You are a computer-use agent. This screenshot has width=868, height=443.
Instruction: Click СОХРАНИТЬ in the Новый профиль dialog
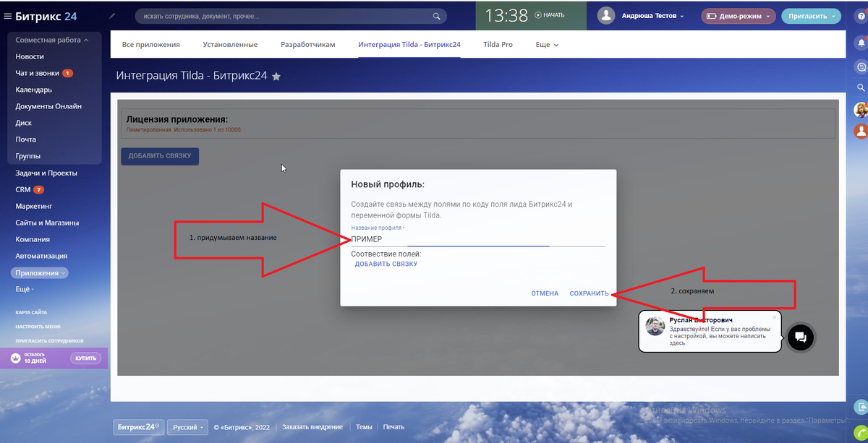click(589, 293)
